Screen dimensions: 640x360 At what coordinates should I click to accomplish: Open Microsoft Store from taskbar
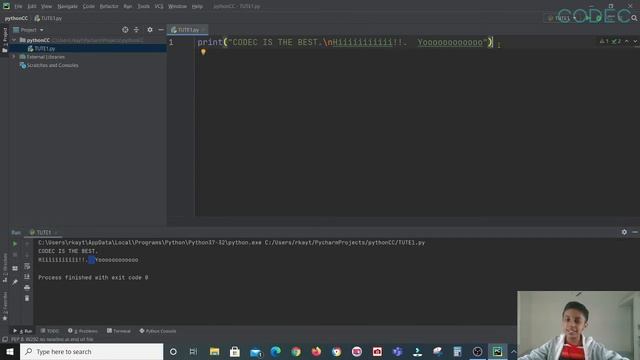pyautogui.click(x=235, y=351)
